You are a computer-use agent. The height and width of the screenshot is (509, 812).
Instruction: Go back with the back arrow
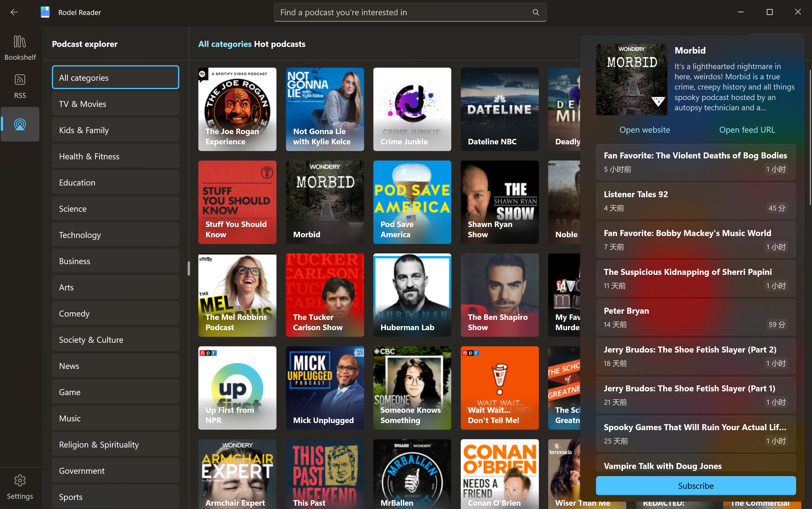pos(14,12)
